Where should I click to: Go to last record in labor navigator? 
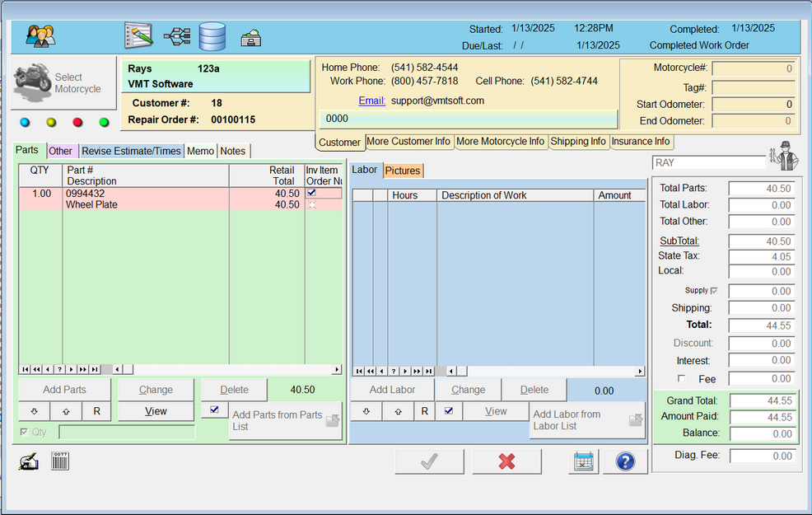pyautogui.click(x=429, y=371)
